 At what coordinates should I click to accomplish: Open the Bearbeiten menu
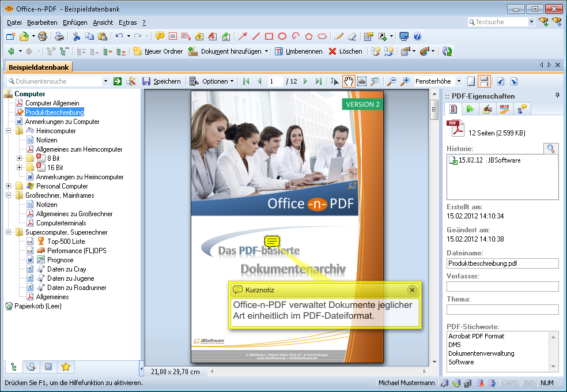[x=42, y=22]
